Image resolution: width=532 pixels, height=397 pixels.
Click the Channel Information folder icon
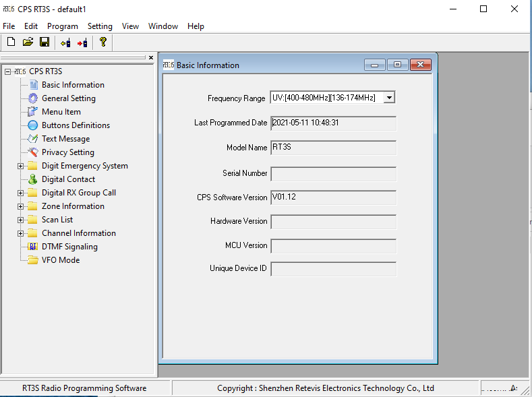(x=32, y=233)
